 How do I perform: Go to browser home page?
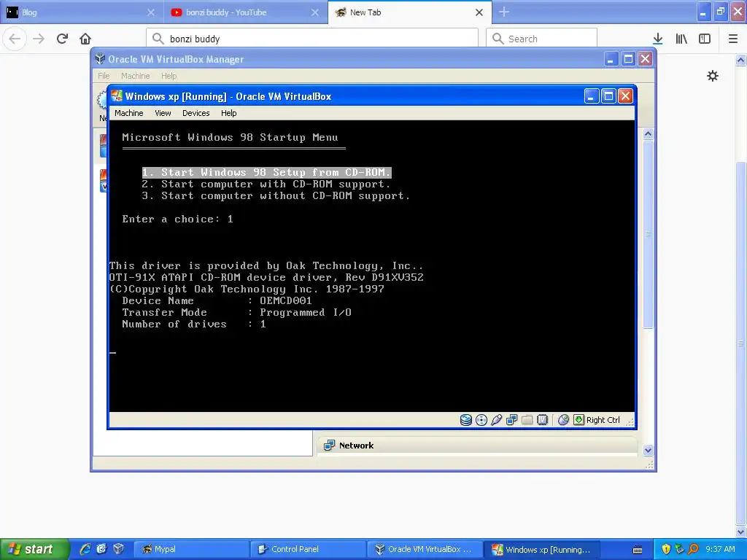(85, 39)
